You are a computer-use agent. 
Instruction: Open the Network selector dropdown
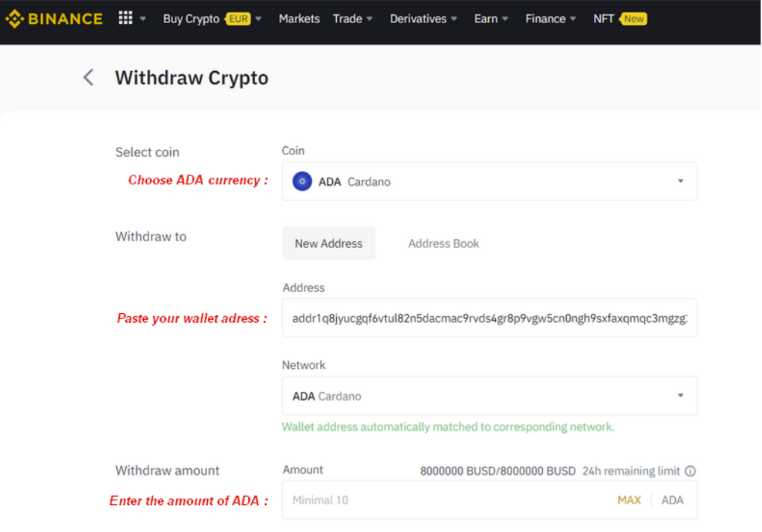click(489, 396)
